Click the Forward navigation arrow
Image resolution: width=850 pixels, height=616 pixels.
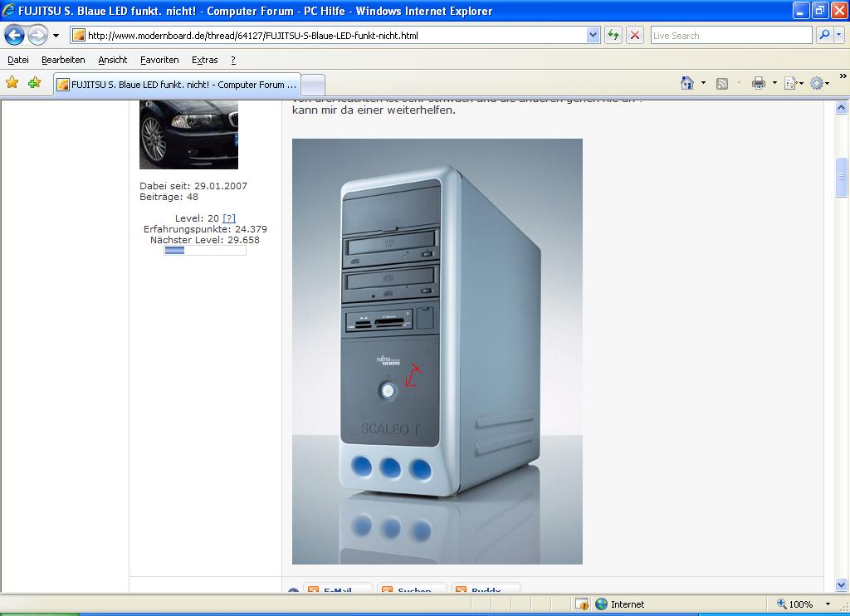click(x=37, y=35)
